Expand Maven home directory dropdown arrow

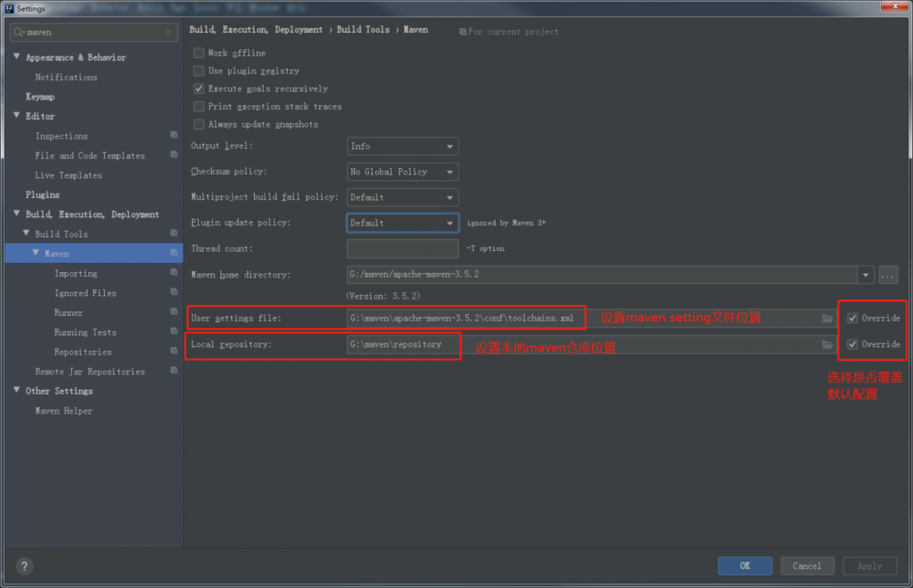tap(865, 275)
